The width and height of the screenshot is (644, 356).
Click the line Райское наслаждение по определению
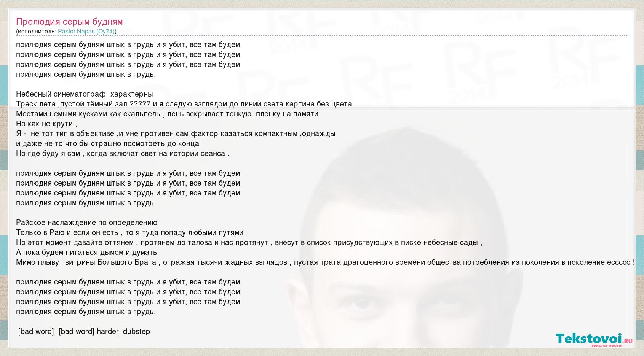coord(86,223)
